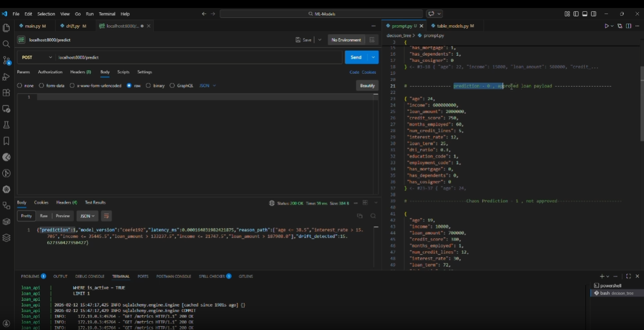Open the Extensions view in activity bar

(x=6, y=93)
